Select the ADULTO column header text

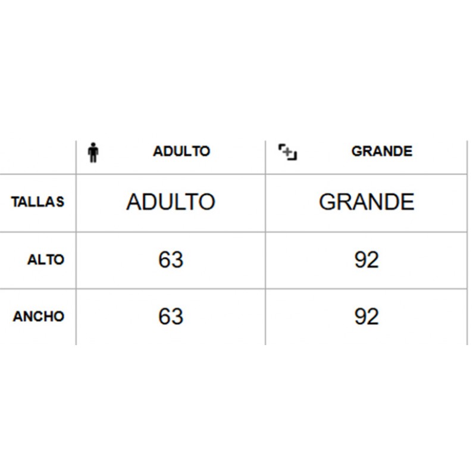[x=181, y=151]
